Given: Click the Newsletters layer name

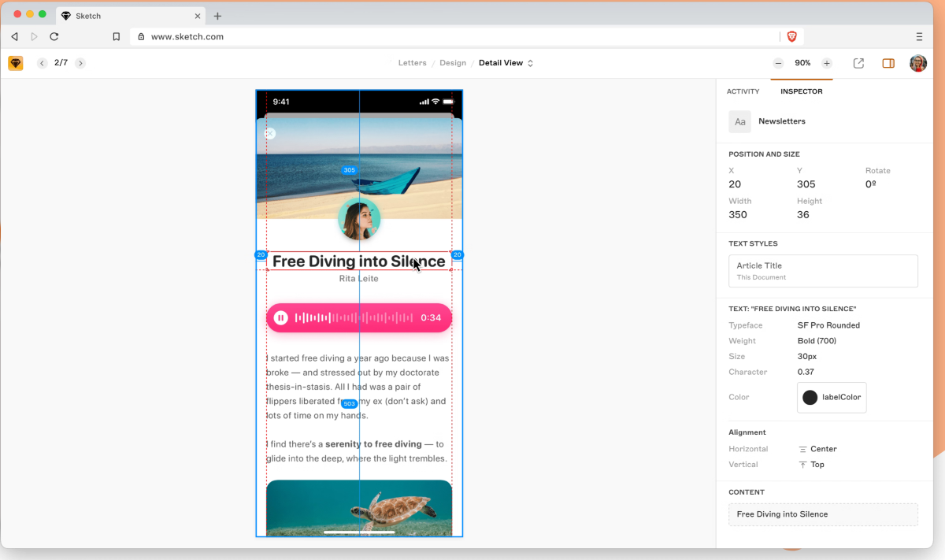Looking at the screenshot, I should tap(782, 121).
